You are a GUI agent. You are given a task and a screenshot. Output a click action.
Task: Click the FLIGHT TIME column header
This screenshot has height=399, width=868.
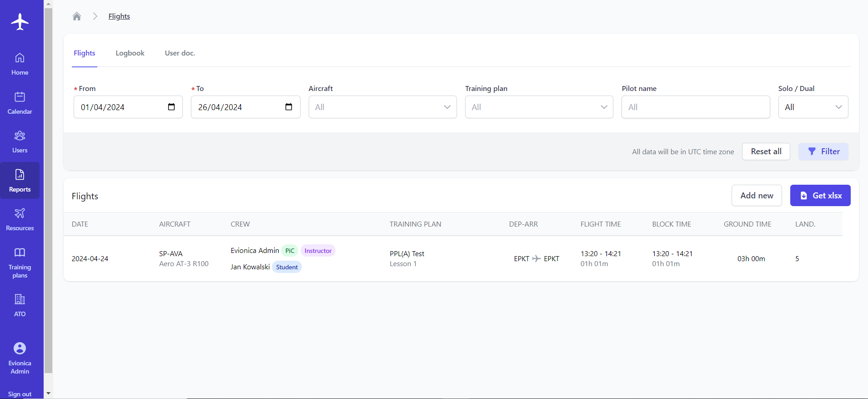click(601, 224)
